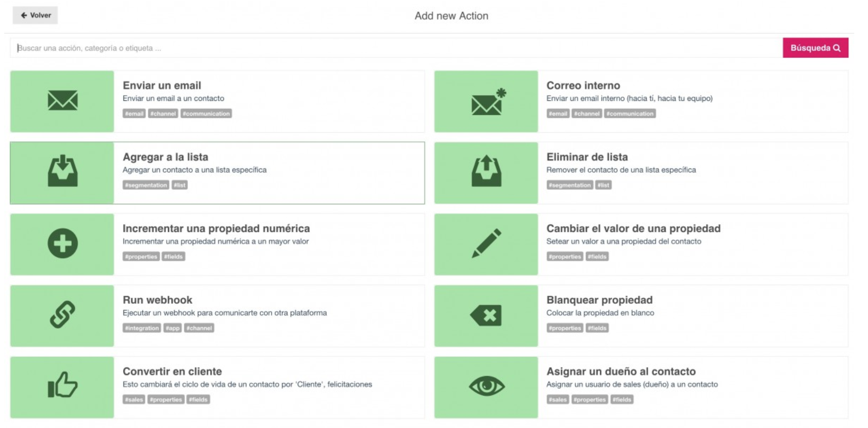Click the #communication tag under Enviar un email
This screenshot has width=868, height=428.
[x=206, y=114]
